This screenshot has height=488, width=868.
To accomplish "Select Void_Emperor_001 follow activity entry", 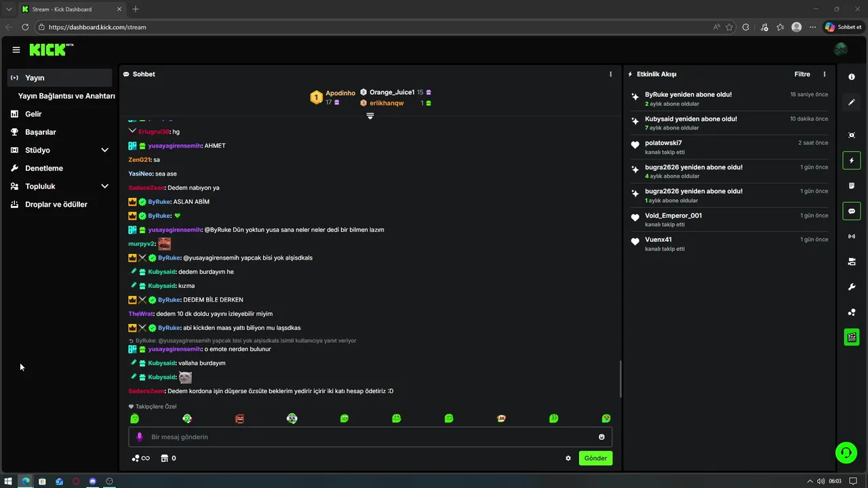I will click(x=730, y=220).
